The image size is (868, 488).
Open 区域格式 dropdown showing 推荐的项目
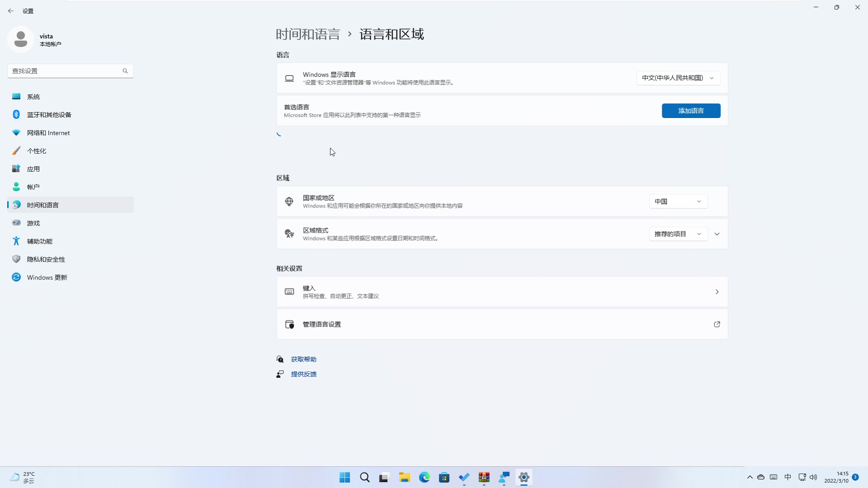click(x=679, y=234)
